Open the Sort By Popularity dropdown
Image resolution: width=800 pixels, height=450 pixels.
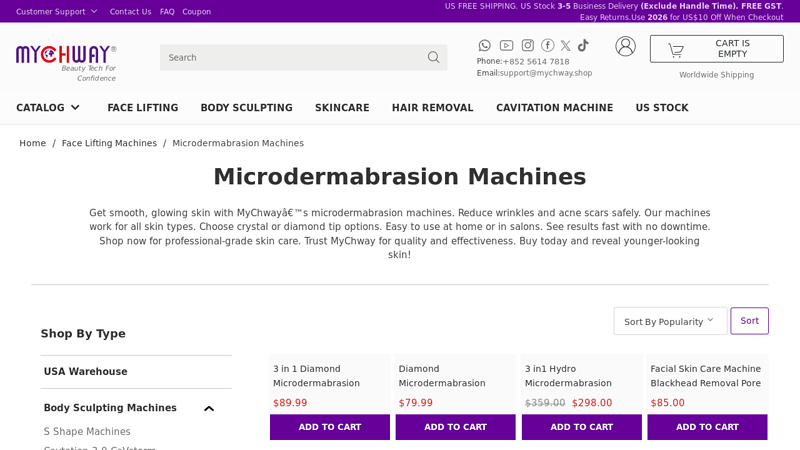tap(670, 321)
